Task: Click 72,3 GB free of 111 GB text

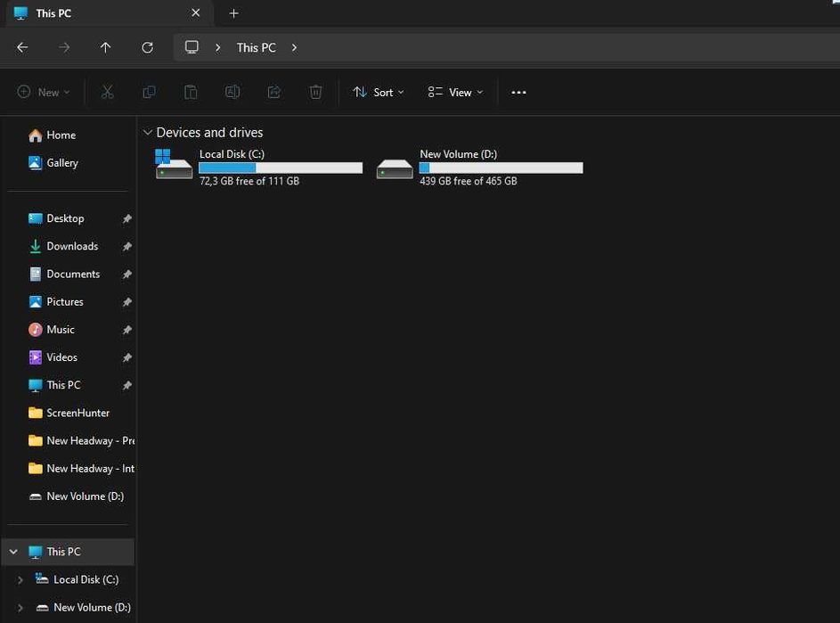Action: click(x=249, y=181)
